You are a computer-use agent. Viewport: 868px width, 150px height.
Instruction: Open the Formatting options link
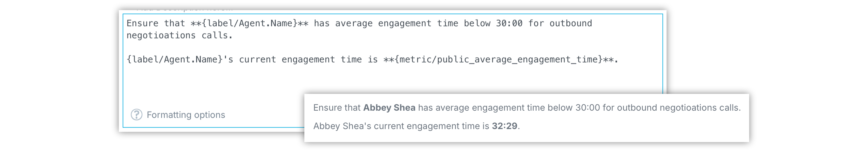tap(186, 115)
